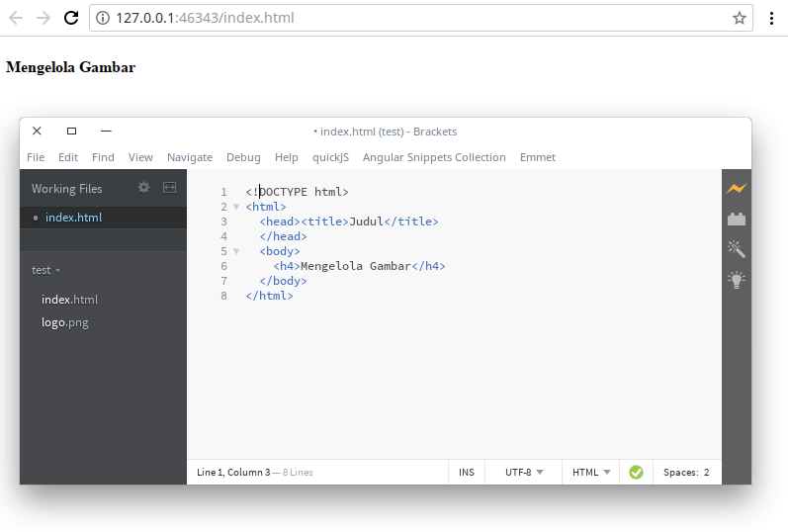This screenshot has width=788, height=532.
Task: Click the DOCTYPE html code line
Action: 297,192
